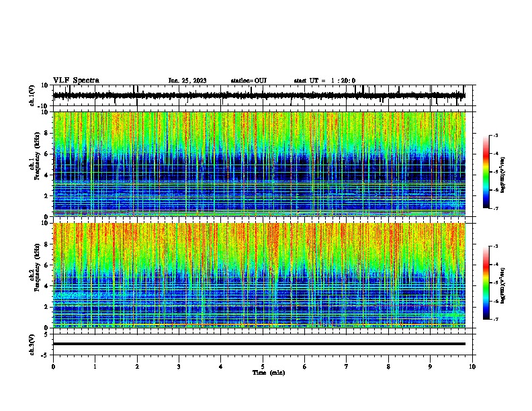Viewport: 532px width, 411px height.
Task: Click the flat black ch.3 voltage trace
Action: 259,344
